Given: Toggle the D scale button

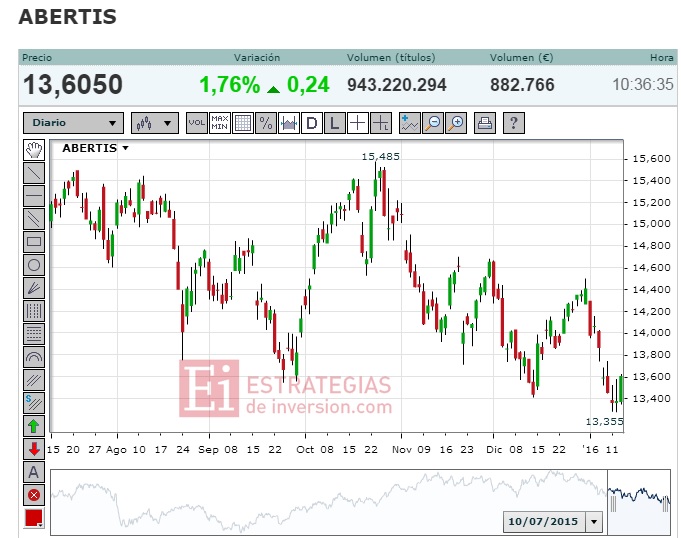Looking at the screenshot, I should (311, 123).
